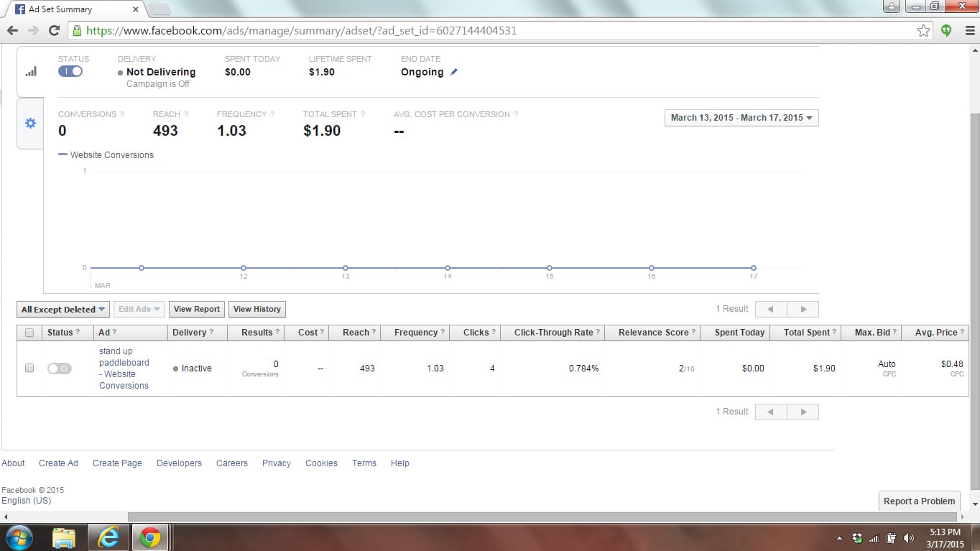Image resolution: width=980 pixels, height=551 pixels.
Task: Bookmark page with the star icon
Action: pos(923,31)
